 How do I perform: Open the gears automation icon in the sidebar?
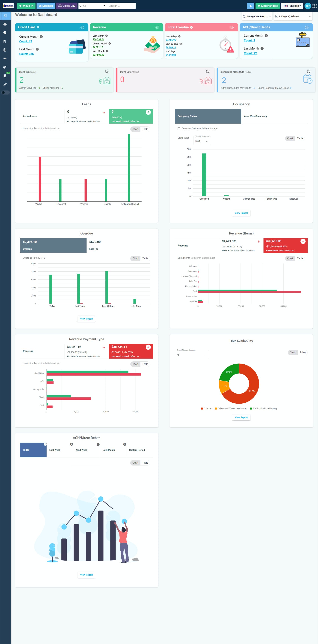(5, 67)
